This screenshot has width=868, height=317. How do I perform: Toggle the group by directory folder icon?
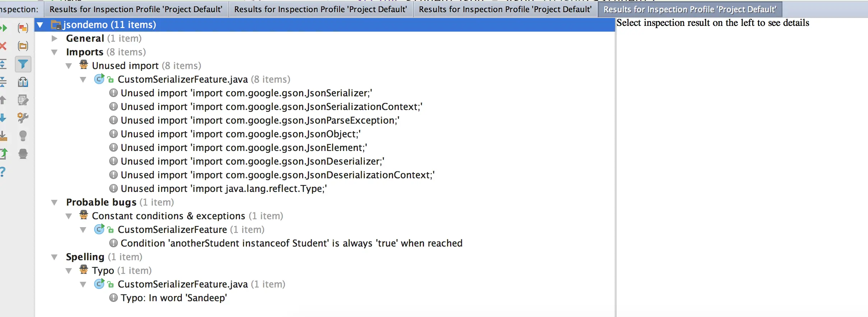[23, 46]
